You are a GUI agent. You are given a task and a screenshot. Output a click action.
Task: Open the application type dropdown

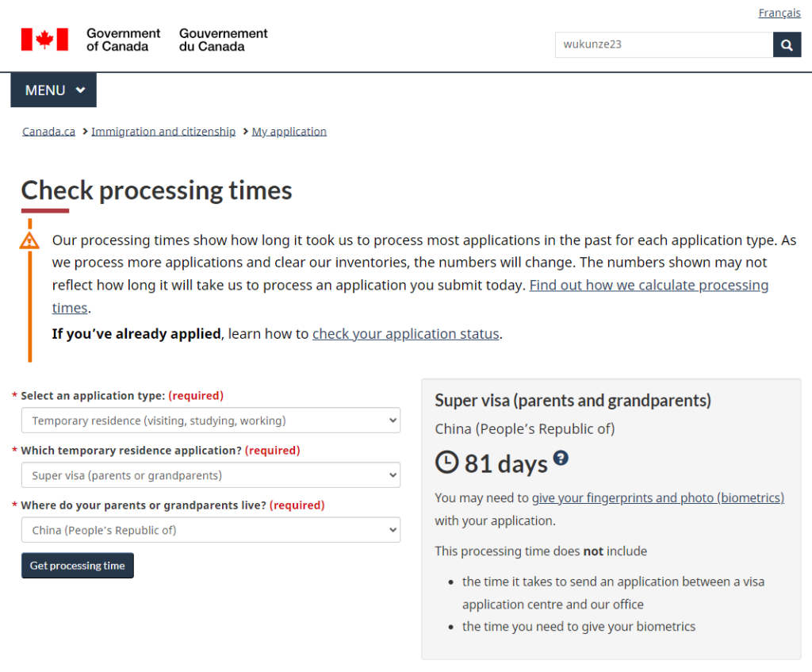point(211,420)
